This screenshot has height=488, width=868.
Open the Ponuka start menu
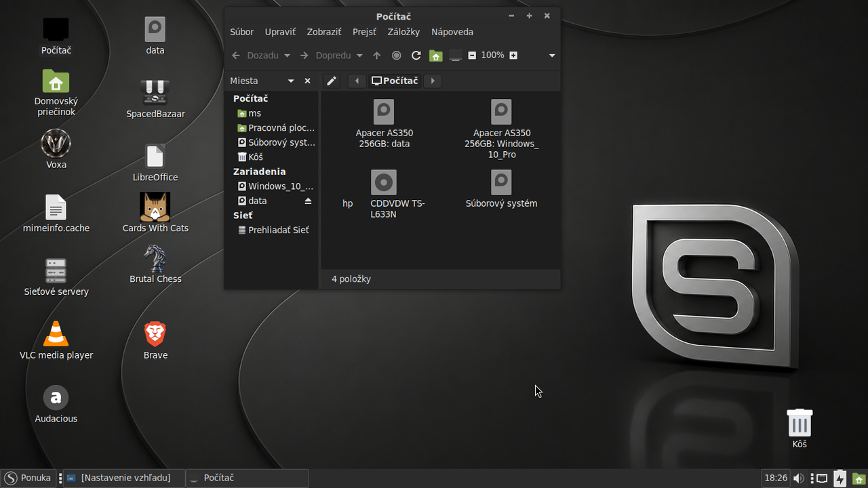tap(28, 478)
